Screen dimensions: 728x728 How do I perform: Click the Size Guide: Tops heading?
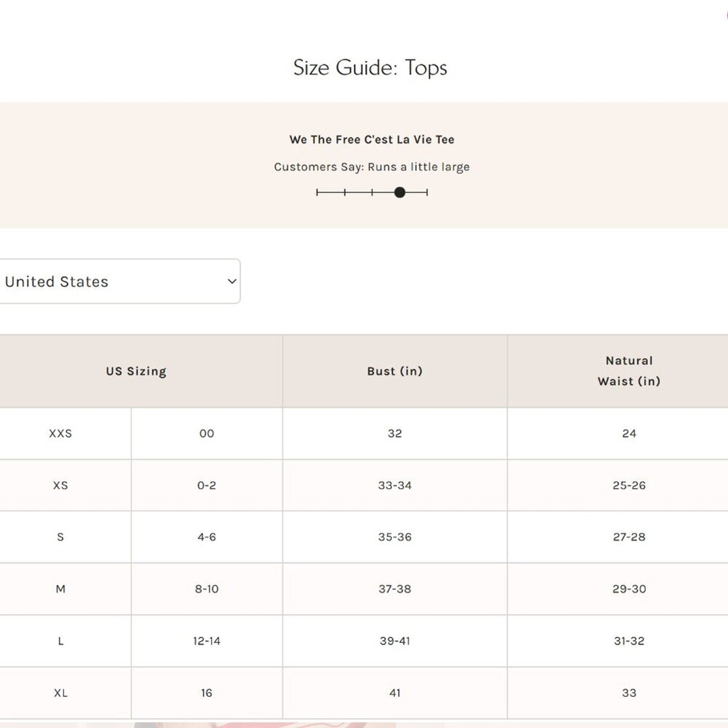coord(370,68)
